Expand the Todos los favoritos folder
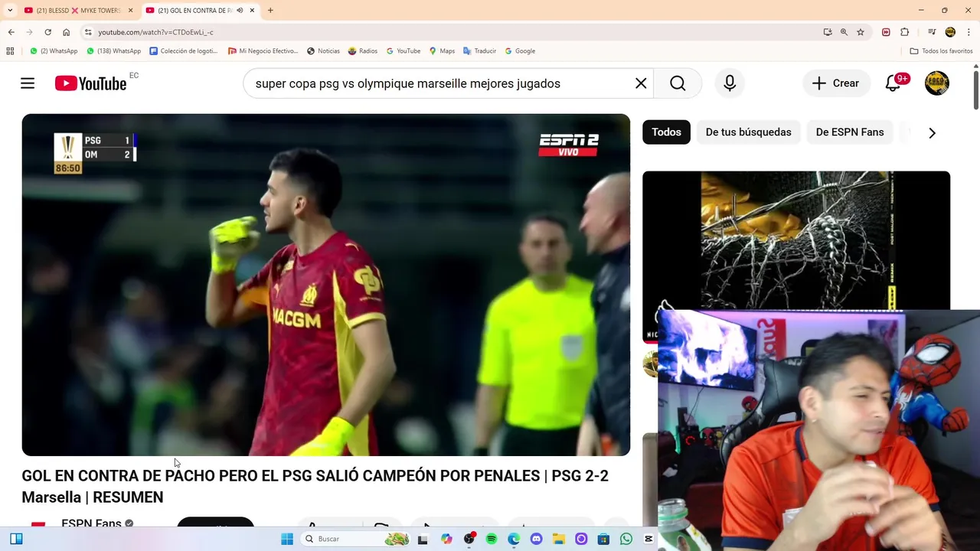 click(941, 51)
